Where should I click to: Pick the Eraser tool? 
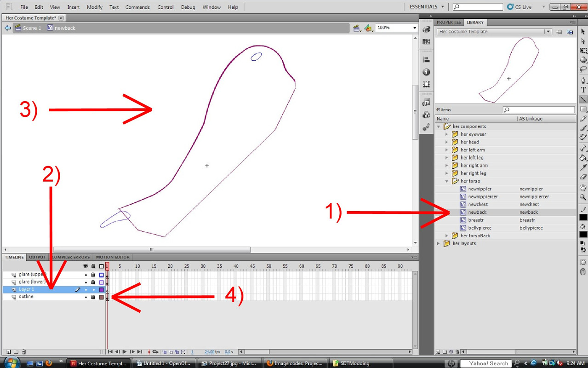(583, 178)
